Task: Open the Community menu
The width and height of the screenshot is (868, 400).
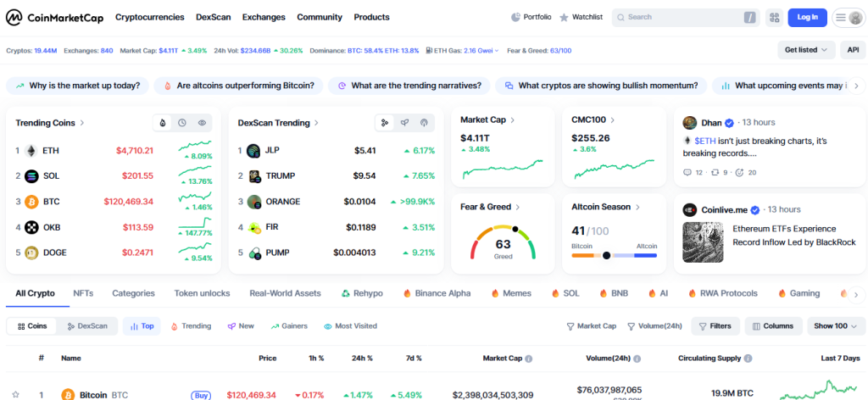Action: 320,17
